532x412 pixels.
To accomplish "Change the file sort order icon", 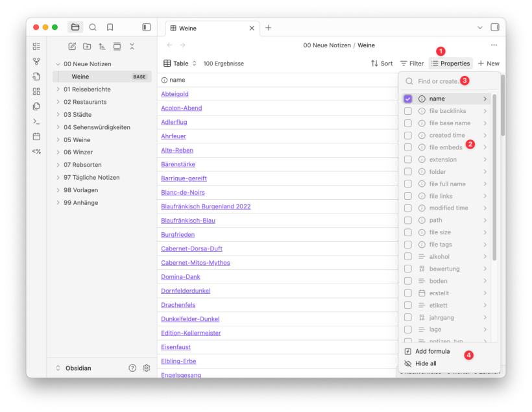I will (102, 47).
